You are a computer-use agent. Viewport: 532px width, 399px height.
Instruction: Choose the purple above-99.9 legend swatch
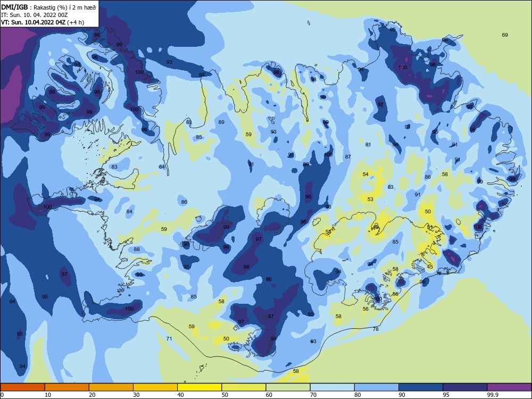coord(509,387)
